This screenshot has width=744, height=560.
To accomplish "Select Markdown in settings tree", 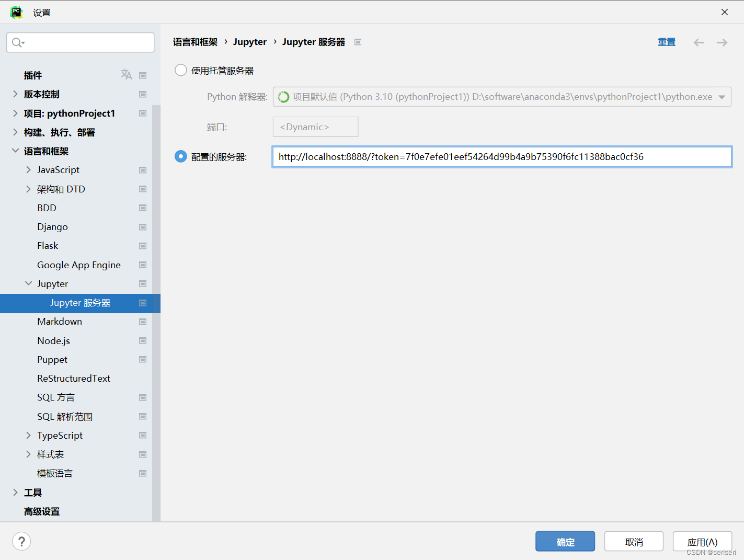I will [60, 322].
